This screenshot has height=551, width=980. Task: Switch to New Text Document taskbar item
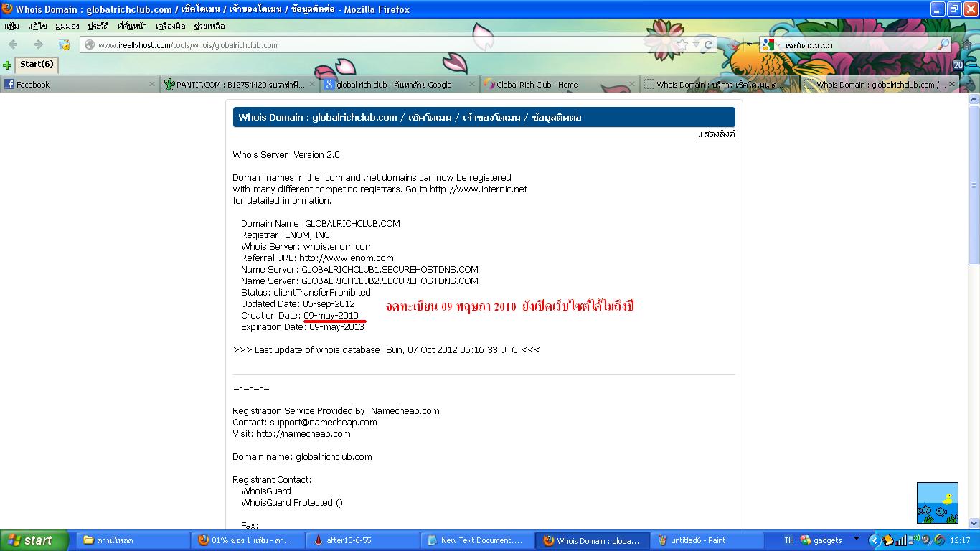[477, 540]
